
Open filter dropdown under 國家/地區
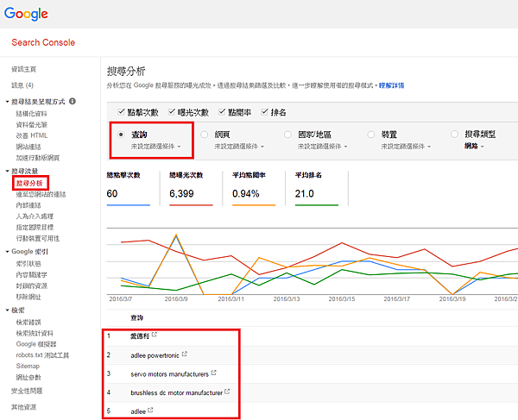point(322,146)
